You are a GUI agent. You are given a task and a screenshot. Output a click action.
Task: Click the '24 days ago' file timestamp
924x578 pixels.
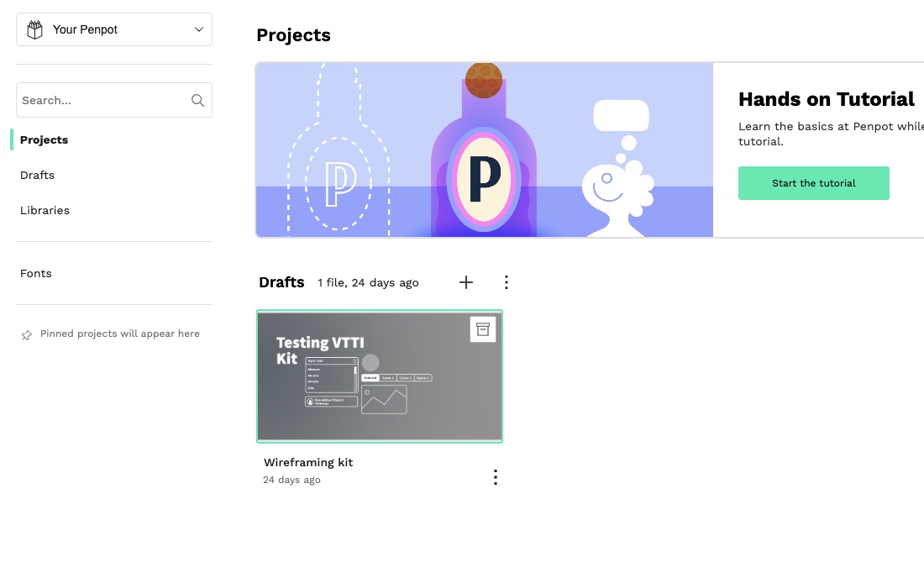click(x=291, y=480)
